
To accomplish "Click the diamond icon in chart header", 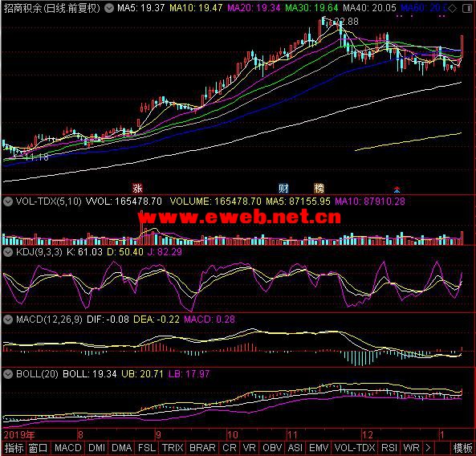I will click(452, 9).
